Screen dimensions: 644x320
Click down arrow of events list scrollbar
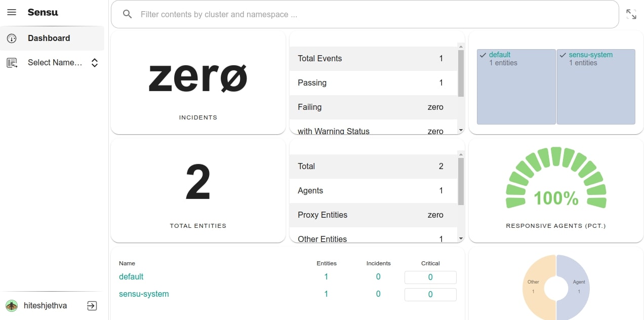461,130
